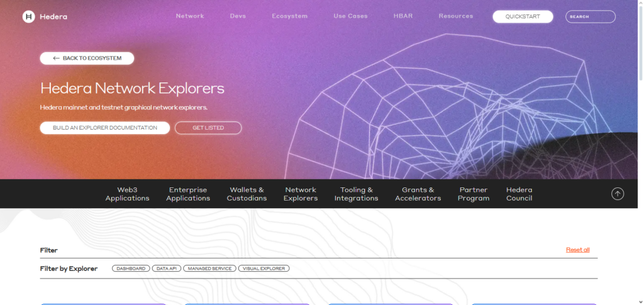Toggle the DASHBOARD filter tag
Screen dimensions: 644x305
click(x=131, y=269)
